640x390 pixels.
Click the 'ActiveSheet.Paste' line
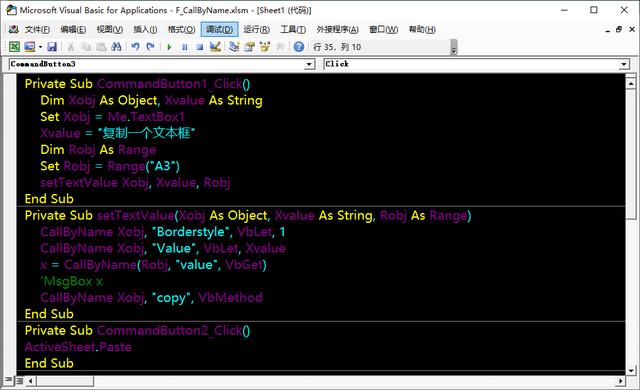pyautogui.click(x=78, y=347)
